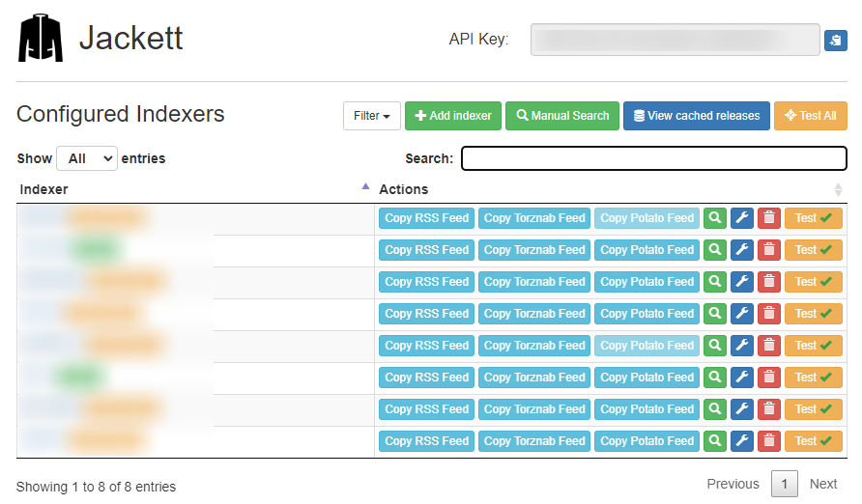Click the blurred API Key field
Viewport: 862px width, 504px height.
(675, 40)
